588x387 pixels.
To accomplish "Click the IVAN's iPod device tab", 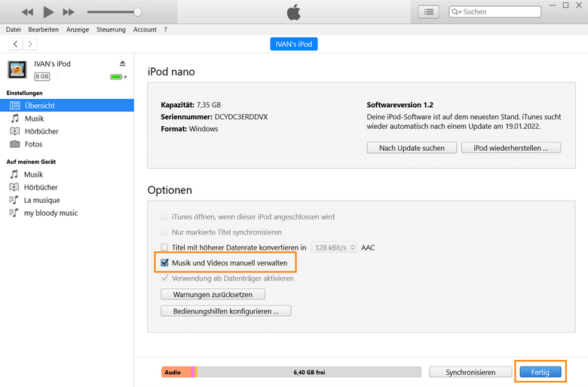I will [x=294, y=44].
